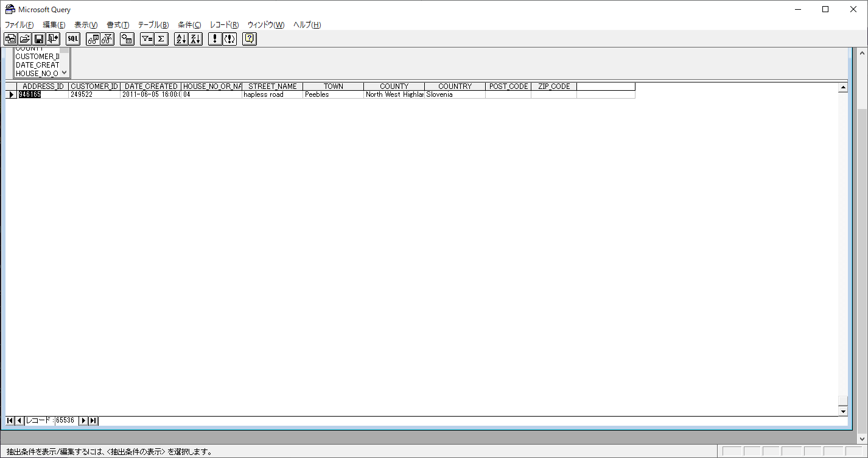Toggle Show/Hide Criteria funnel-glasses icon

pos(107,39)
